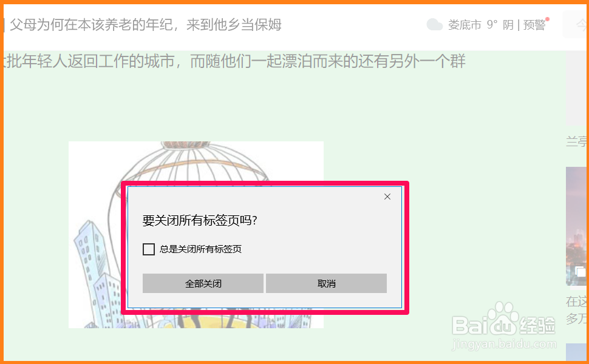Select the 娄底市 city label
The image size is (589, 364).
click(465, 25)
